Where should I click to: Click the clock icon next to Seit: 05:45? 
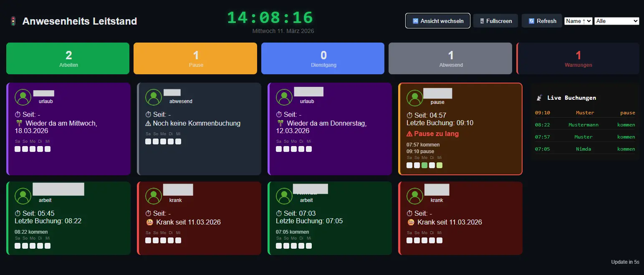click(x=18, y=213)
